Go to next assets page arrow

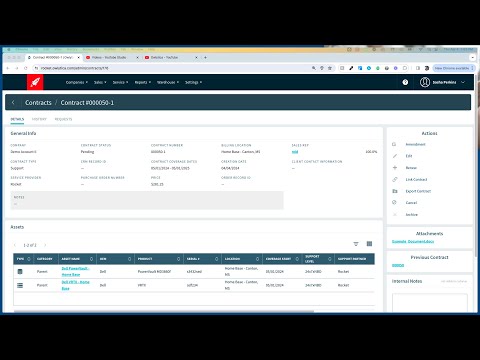coord(45,245)
